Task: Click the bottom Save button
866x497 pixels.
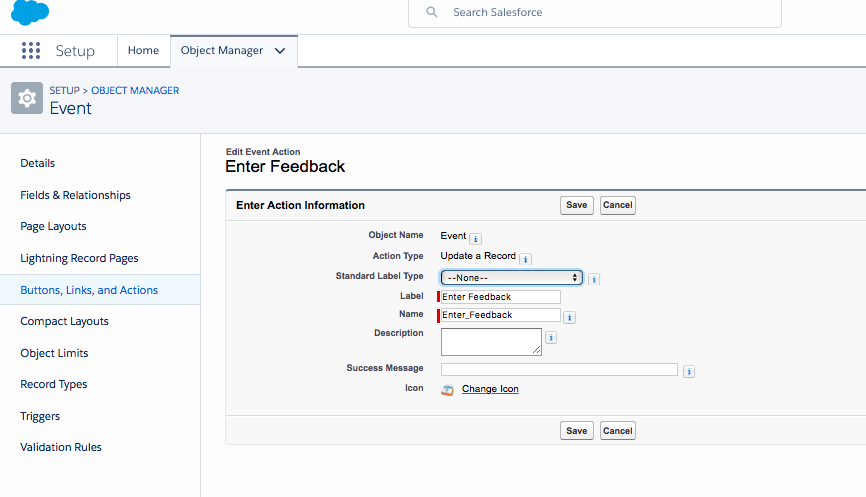Action: 577,431
